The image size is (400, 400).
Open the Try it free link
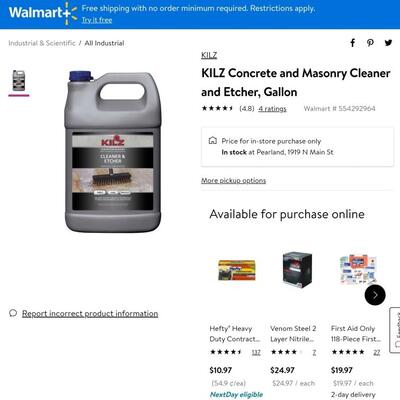click(97, 20)
